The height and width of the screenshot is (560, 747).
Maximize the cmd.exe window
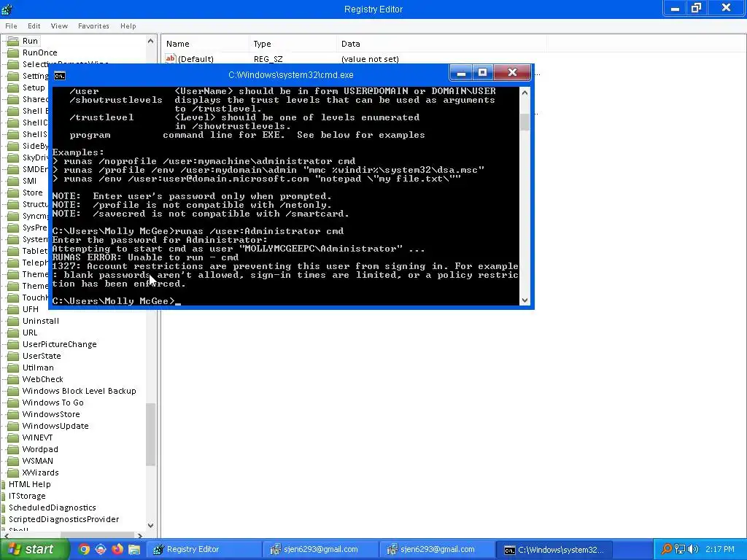tap(483, 73)
